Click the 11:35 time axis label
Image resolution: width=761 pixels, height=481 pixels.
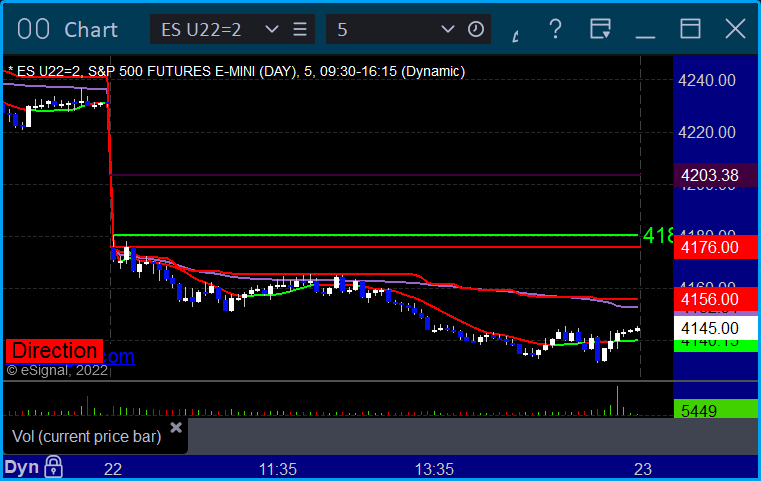pyautogui.click(x=278, y=469)
